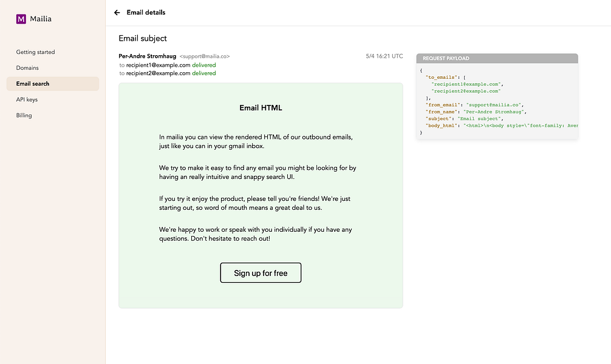Click paragraph starting 'We try to make it easy'
Screen dimensions: 611x364
pos(258,172)
